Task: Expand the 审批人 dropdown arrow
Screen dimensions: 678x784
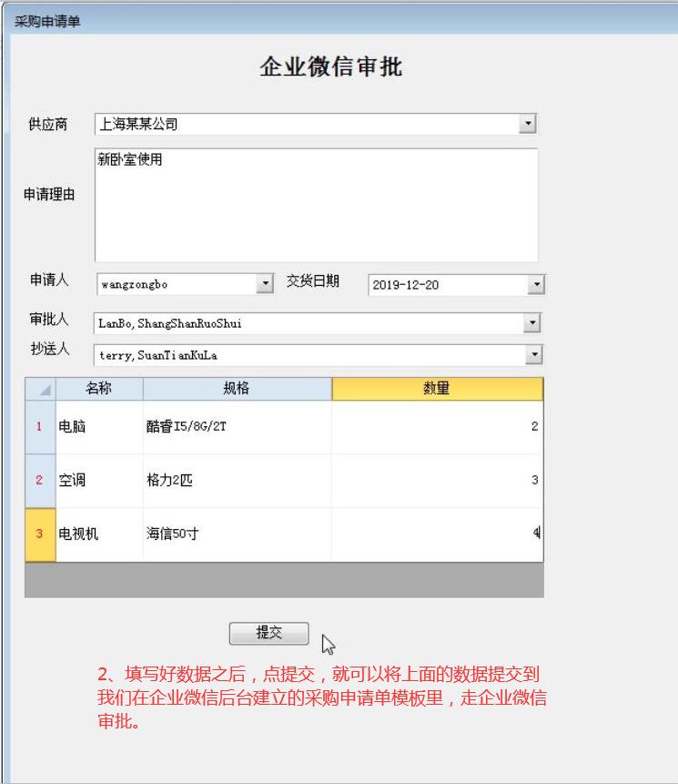Action: click(532, 323)
